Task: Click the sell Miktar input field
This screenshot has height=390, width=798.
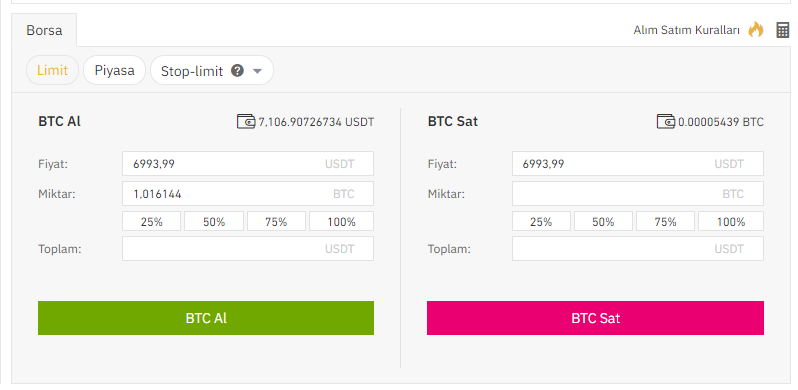Action: (638, 193)
